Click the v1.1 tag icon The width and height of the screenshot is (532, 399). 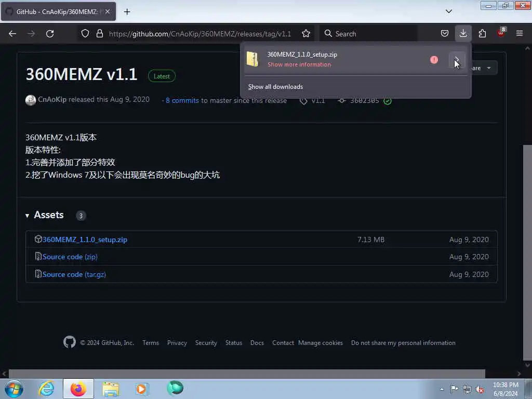(x=303, y=101)
